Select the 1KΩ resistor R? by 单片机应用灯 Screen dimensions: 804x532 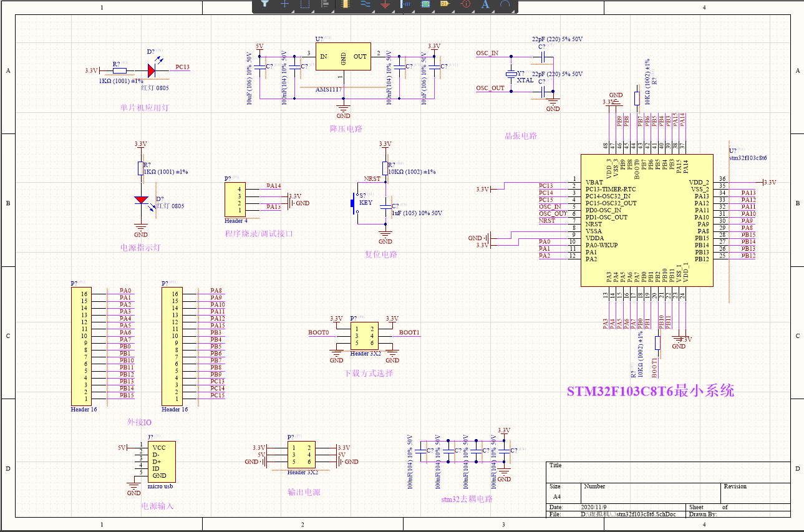[x=120, y=70]
